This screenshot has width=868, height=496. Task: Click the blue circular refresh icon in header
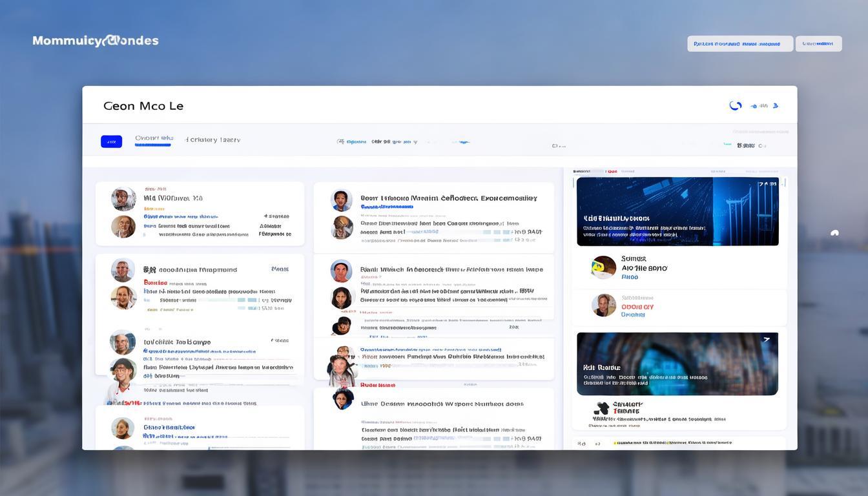(x=735, y=106)
